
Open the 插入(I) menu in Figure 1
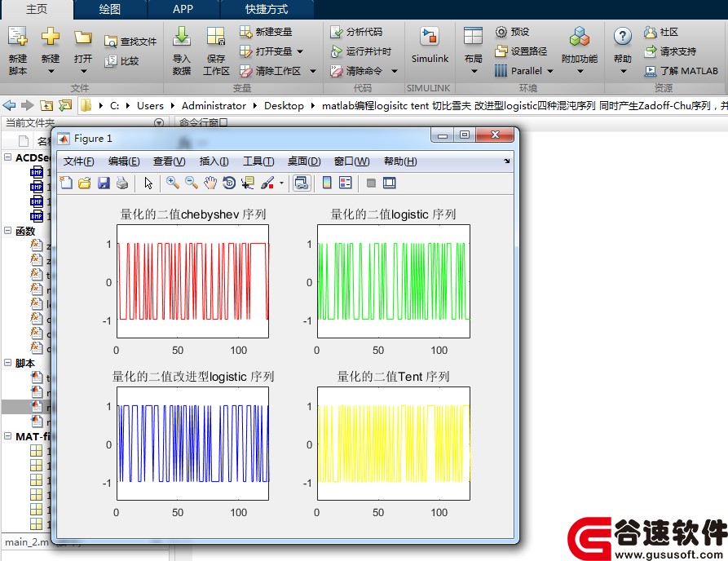(x=214, y=161)
